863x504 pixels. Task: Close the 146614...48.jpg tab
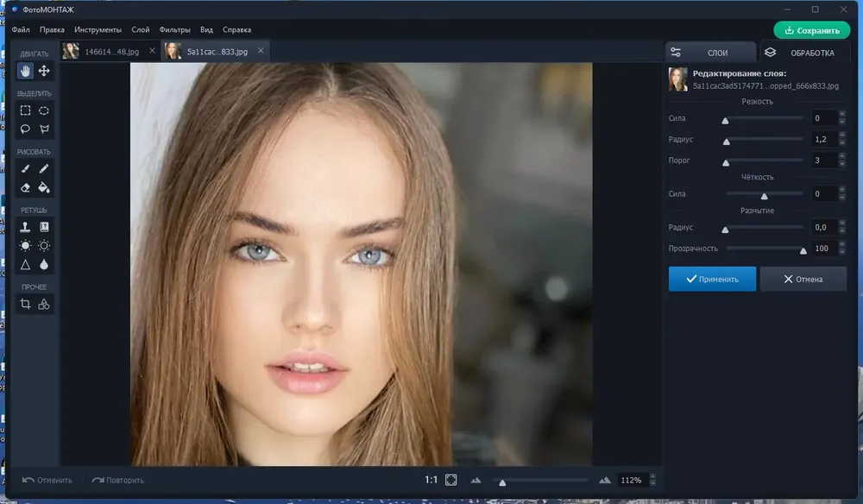(153, 51)
